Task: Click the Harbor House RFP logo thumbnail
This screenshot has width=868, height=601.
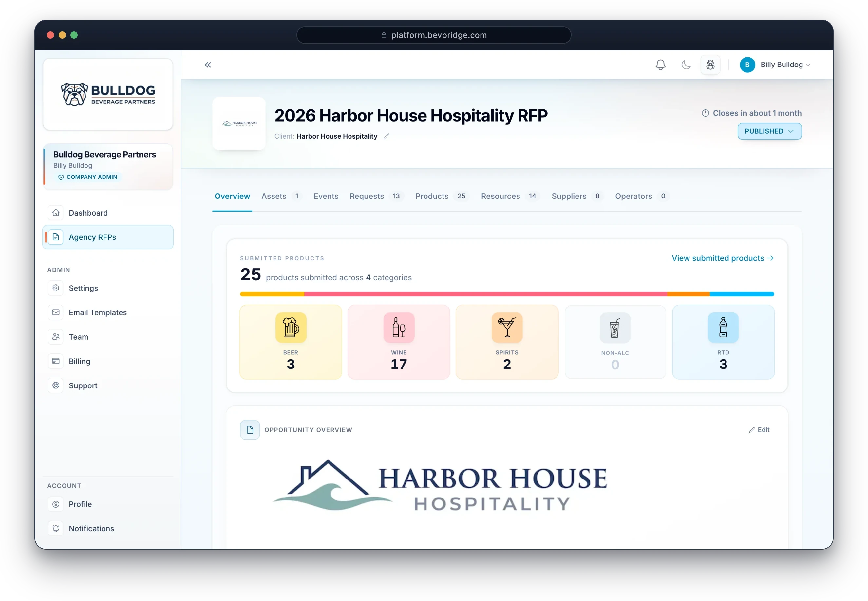Action: pos(239,123)
